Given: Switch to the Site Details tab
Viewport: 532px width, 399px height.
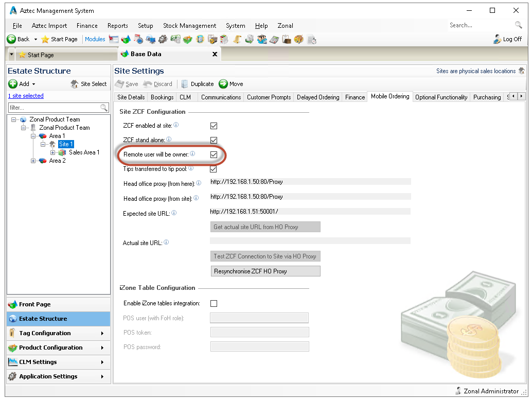Looking at the screenshot, I should click(131, 97).
